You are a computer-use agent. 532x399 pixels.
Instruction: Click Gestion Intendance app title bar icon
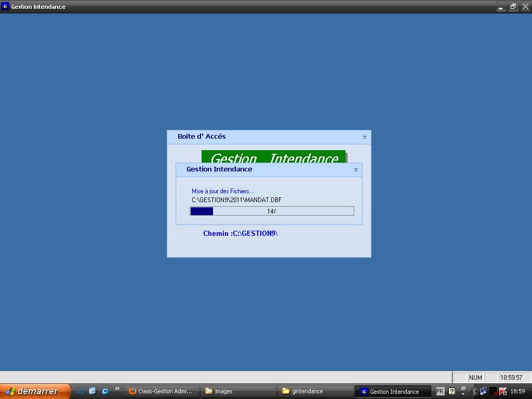pyautogui.click(x=5, y=6)
